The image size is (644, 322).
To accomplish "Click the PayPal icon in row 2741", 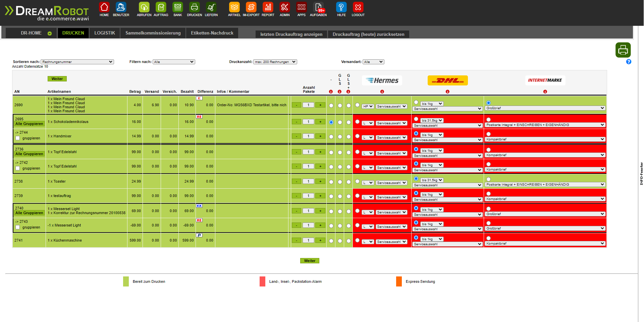I will point(199,235).
